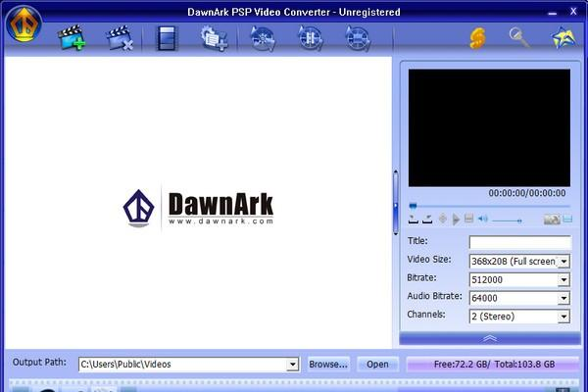Set the trim start marker icon
Image resolution: width=588 pixels, height=392 pixels.
(x=413, y=220)
